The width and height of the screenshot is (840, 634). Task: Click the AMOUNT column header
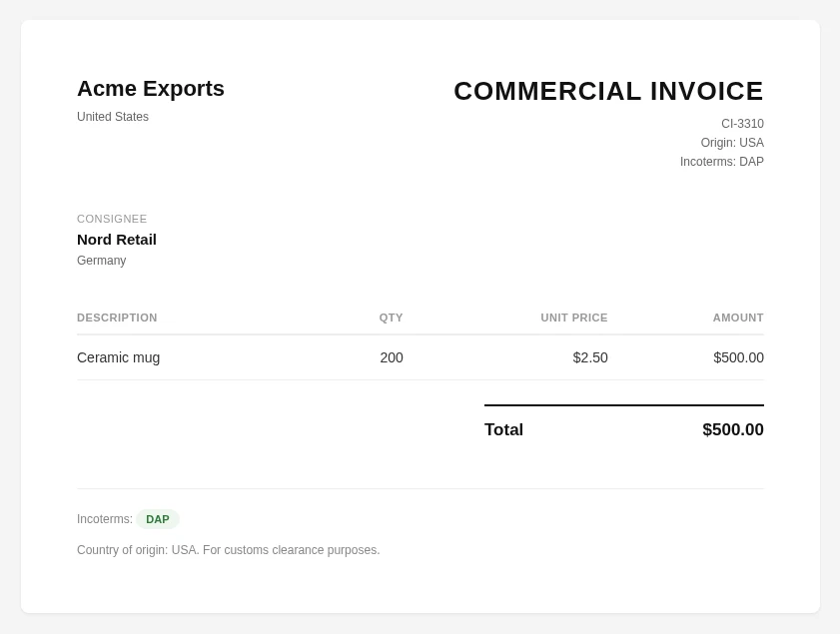tap(738, 317)
